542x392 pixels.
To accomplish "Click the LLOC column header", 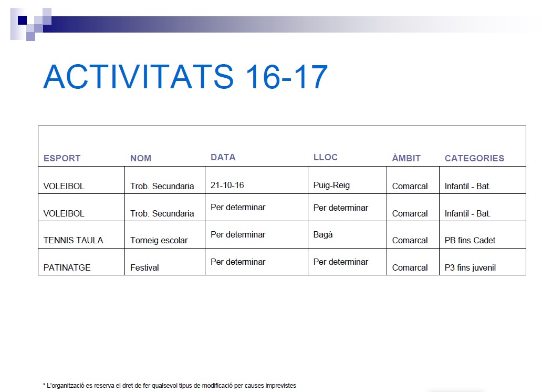I will coord(326,157).
